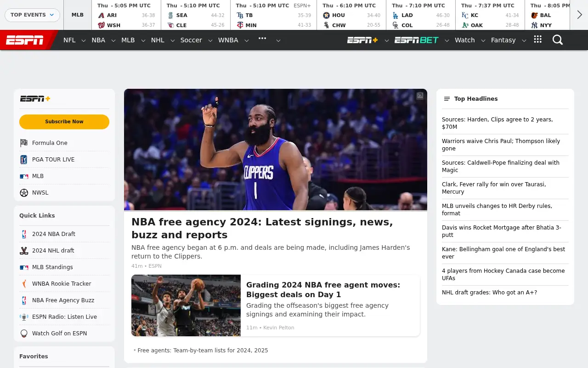Click the Subscribe Now button
The image size is (588, 368).
[64, 122]
